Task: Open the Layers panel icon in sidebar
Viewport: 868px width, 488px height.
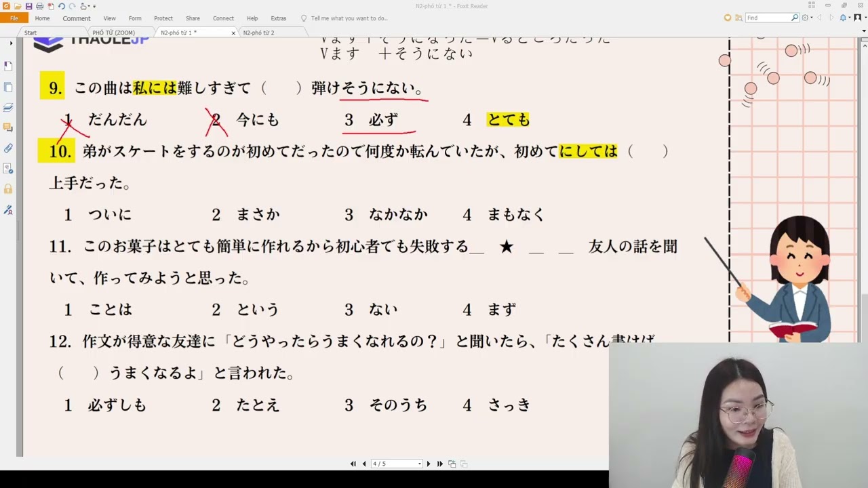Action: [8, 107]
